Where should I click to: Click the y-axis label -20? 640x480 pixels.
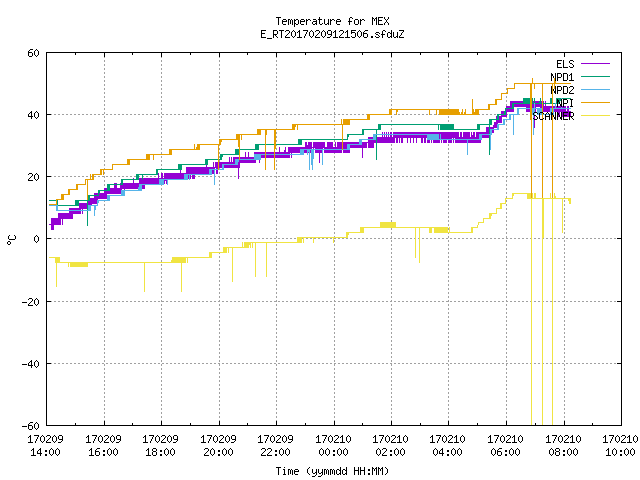(30, 302)
